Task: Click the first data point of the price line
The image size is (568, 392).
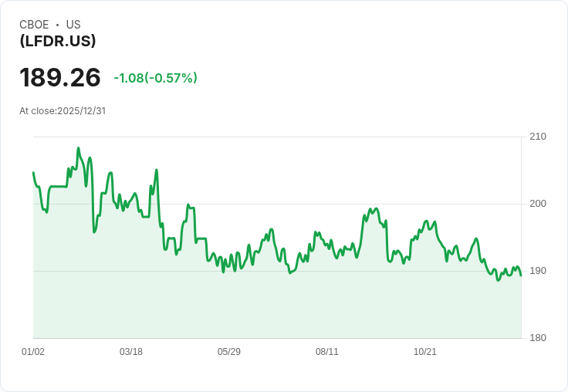Action: click(x=33, y=172)
